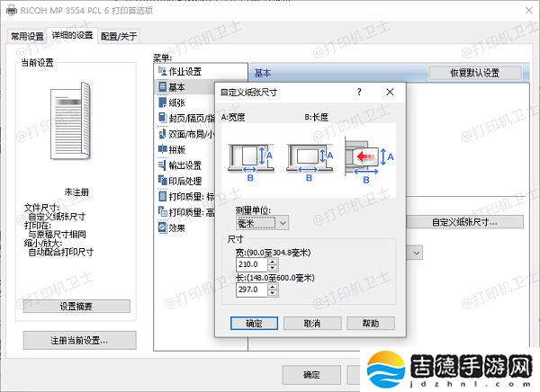540x392 pixels.
Task: Select 拼版 in the menu list
Action: coord(177,150)
